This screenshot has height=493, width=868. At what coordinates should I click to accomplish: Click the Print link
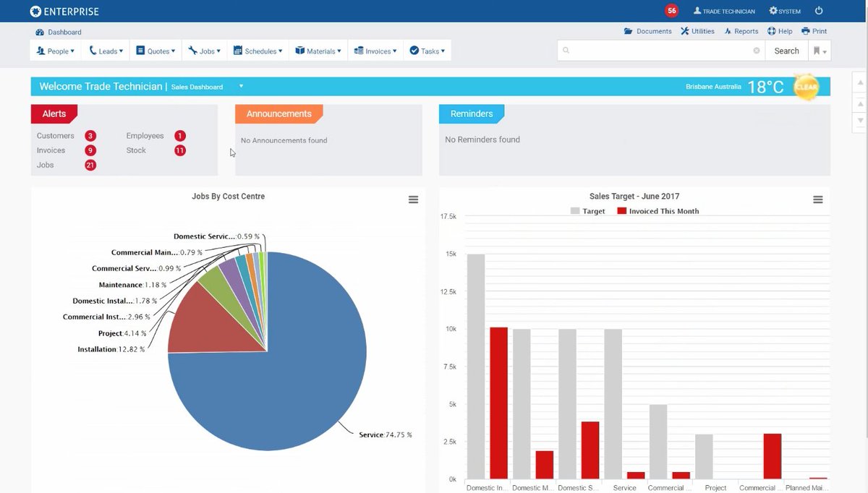[x=814, y=31]
